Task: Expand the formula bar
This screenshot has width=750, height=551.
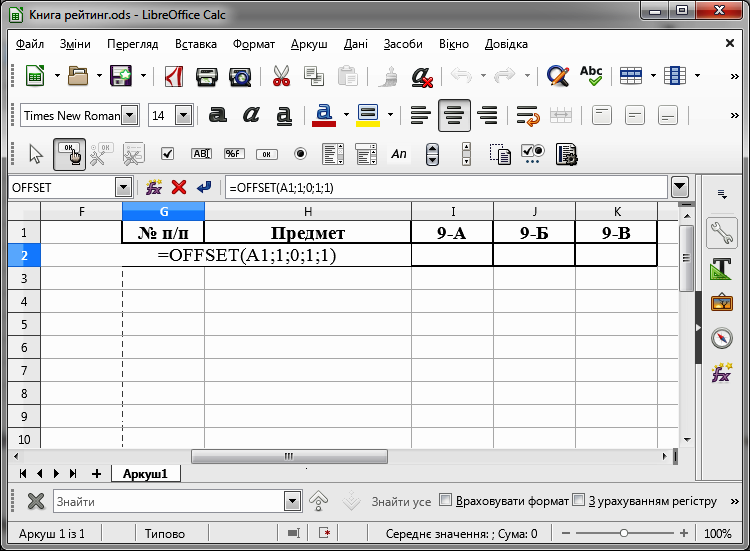Action: pos(680,187)
